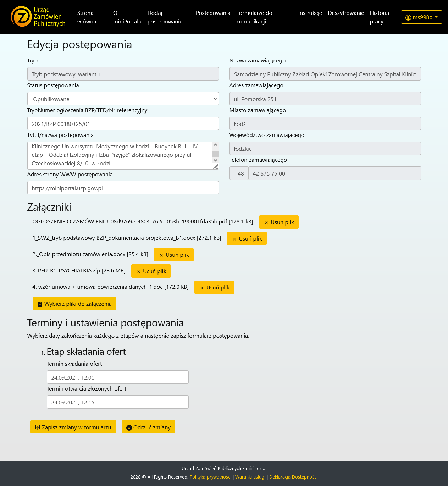Image resolution: width=448 pixels, height=486 pixels.
Task: Open the Deklaracja Dostępności footer link
Action: 293,477
